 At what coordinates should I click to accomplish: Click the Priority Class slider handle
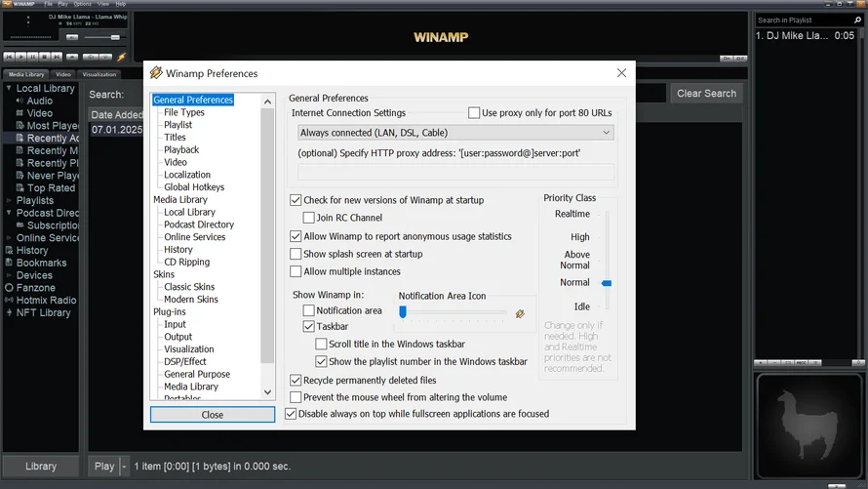coord(607,283)
